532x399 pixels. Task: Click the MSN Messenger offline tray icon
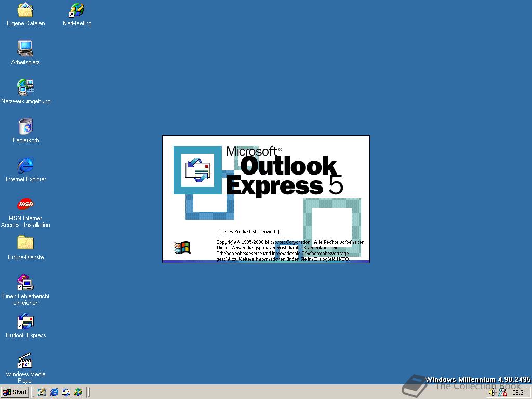pos(502,393)
